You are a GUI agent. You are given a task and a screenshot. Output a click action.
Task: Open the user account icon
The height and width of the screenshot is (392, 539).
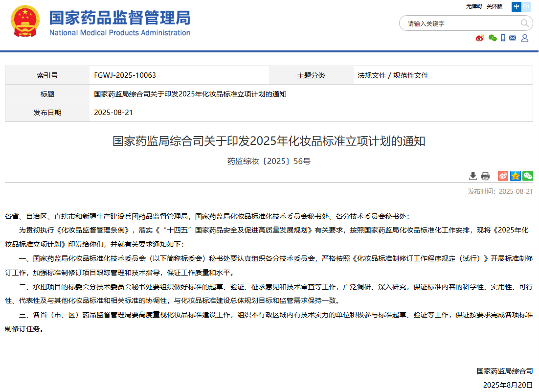click(525, 38)
